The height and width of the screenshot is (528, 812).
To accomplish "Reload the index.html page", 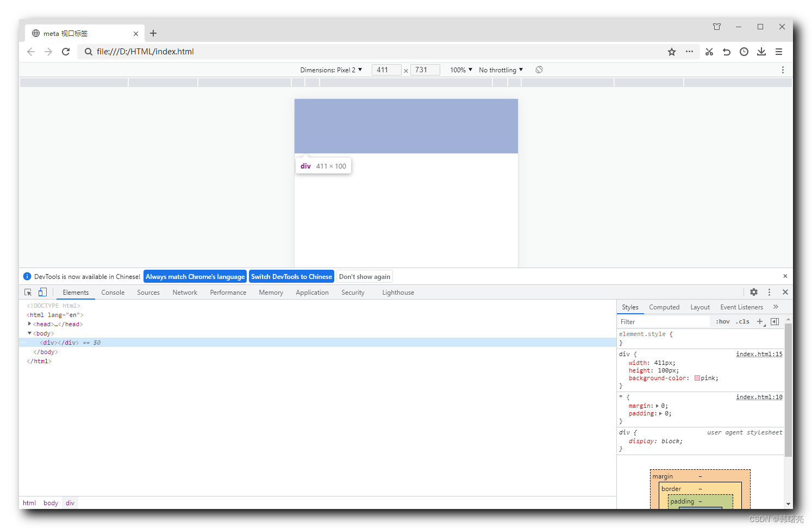I will point(66,52).
